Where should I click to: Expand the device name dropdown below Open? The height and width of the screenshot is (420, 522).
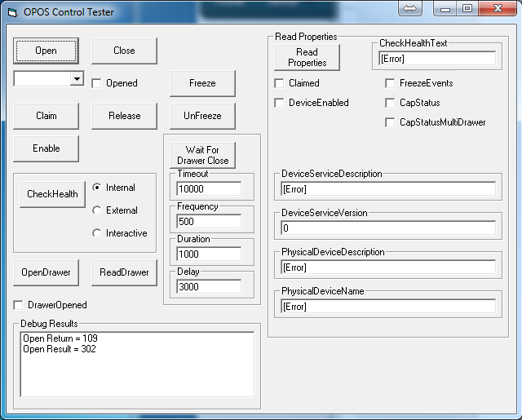[x=76, y=78]
